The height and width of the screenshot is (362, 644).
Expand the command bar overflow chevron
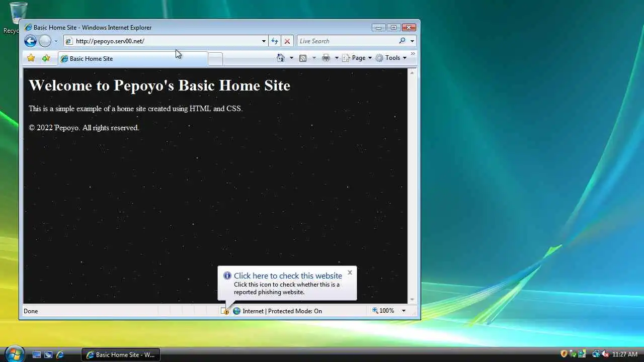click(x=413, y=54)
